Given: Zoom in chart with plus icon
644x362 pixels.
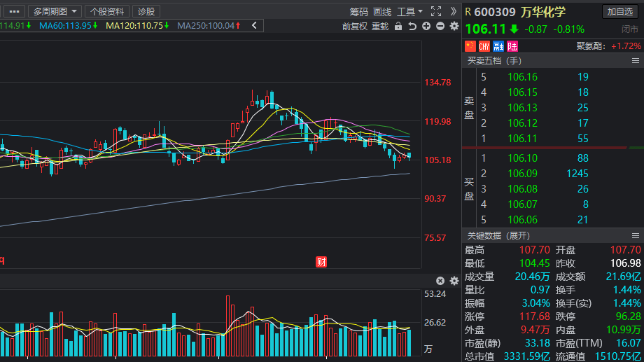Looking at the screenshot, I should point(426,27).
